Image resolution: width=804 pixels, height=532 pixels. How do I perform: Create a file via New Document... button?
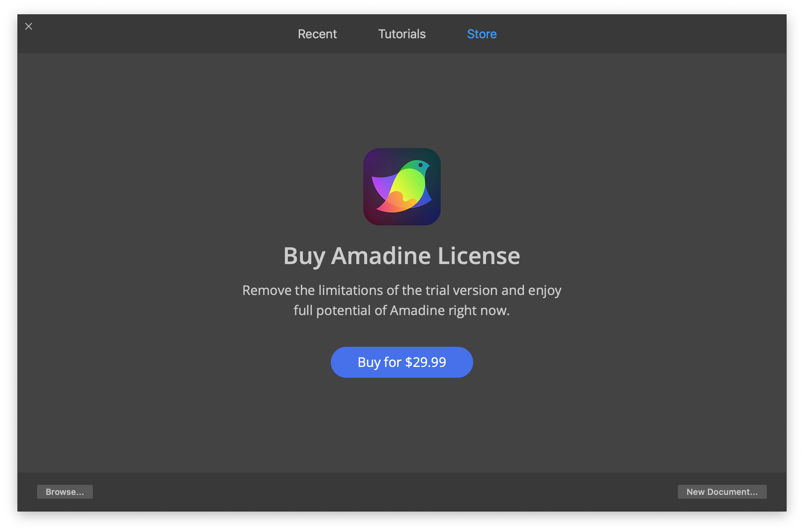(x=722, y=492)
